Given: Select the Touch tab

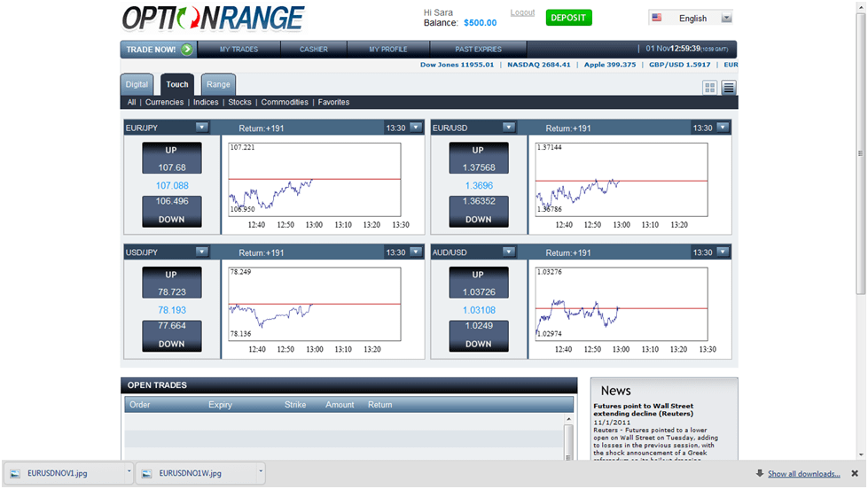Looking at the screenshot, I should 177,85.
